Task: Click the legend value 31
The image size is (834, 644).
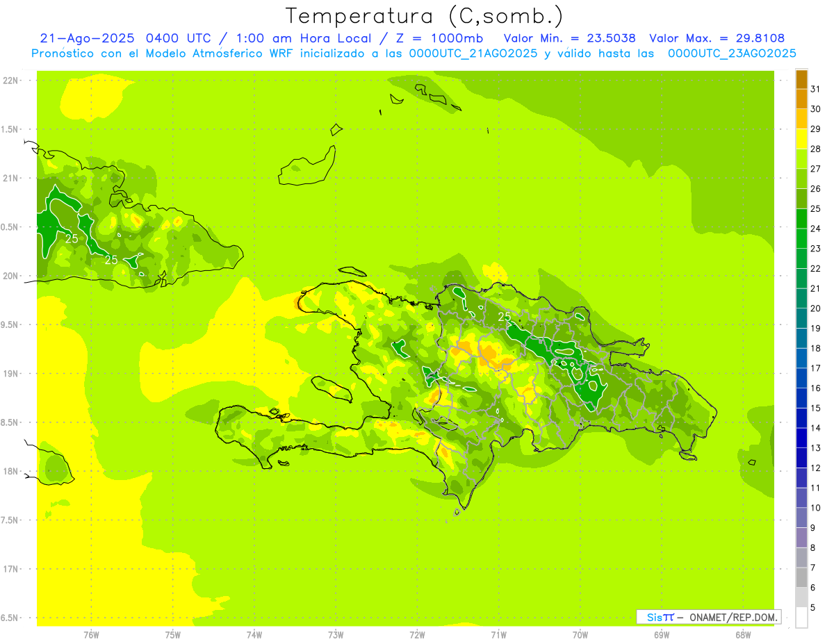Action: (x=815, y=89)
